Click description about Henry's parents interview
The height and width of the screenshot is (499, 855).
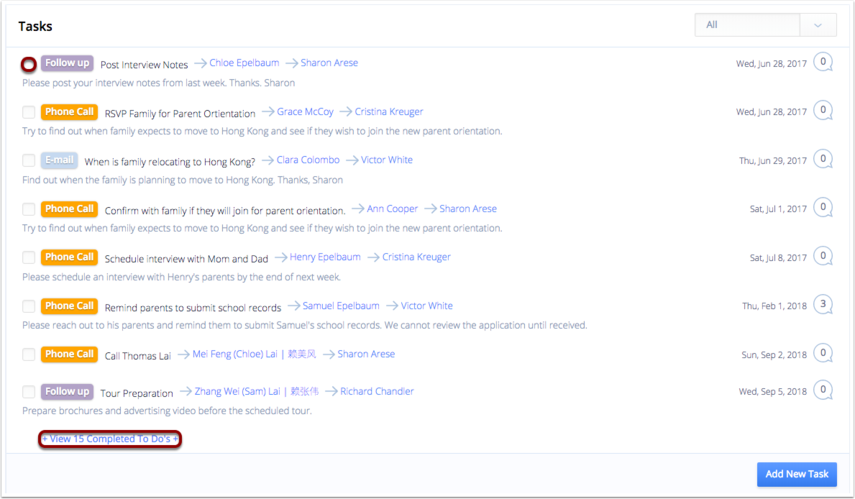pyautogui.click(x=182, y=277)
